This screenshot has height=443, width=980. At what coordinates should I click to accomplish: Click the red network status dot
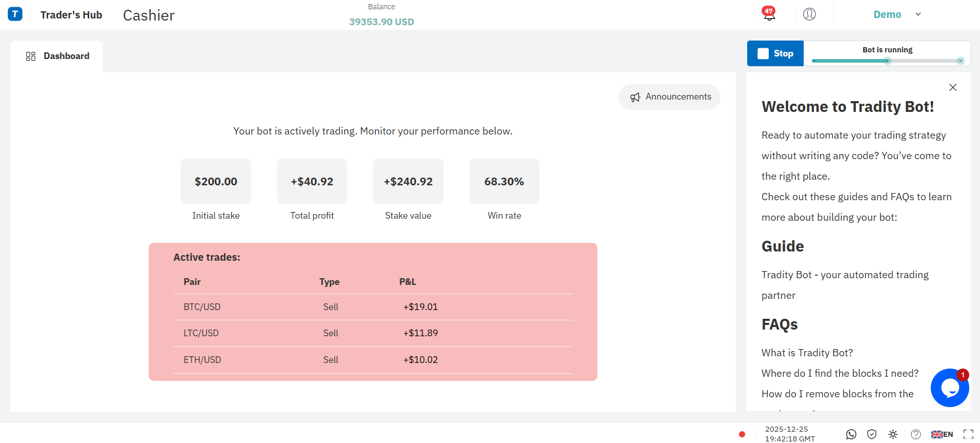click(x=742, y=434)
